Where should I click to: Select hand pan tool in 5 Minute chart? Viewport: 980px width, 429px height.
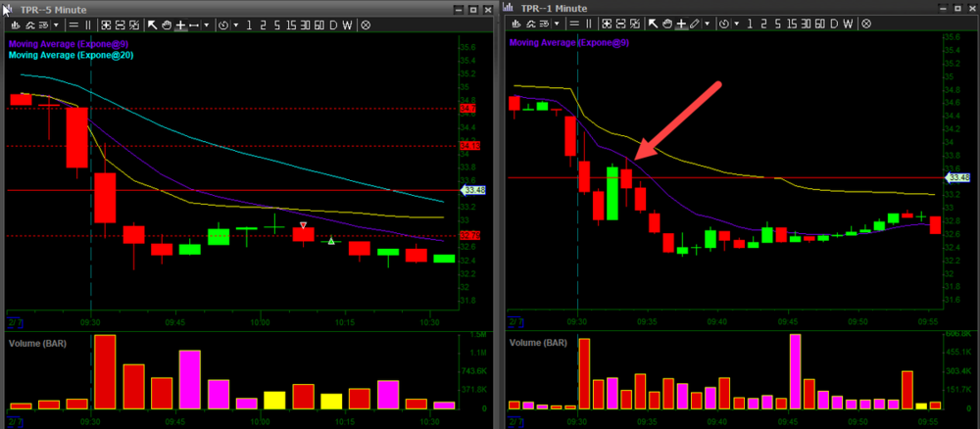(167, 24)
